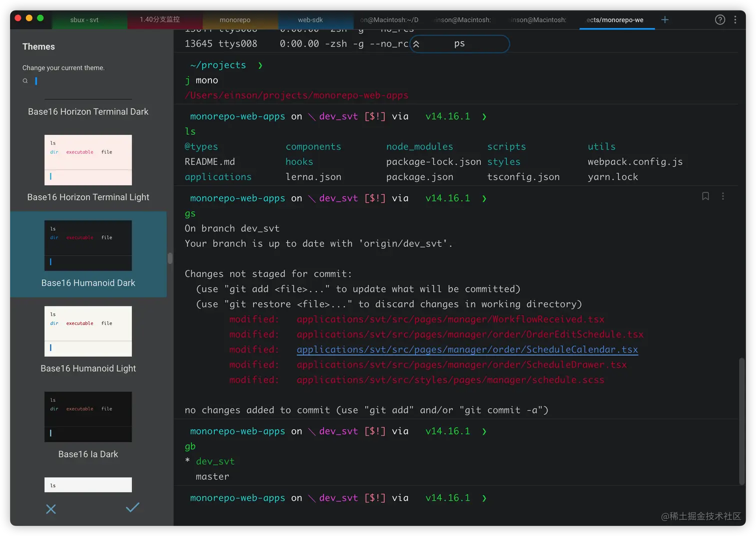Screen dimensions: 756x536
Task: Choose the Base16 Horizon Terminal Dark label
Action: (x=88, y=112)
